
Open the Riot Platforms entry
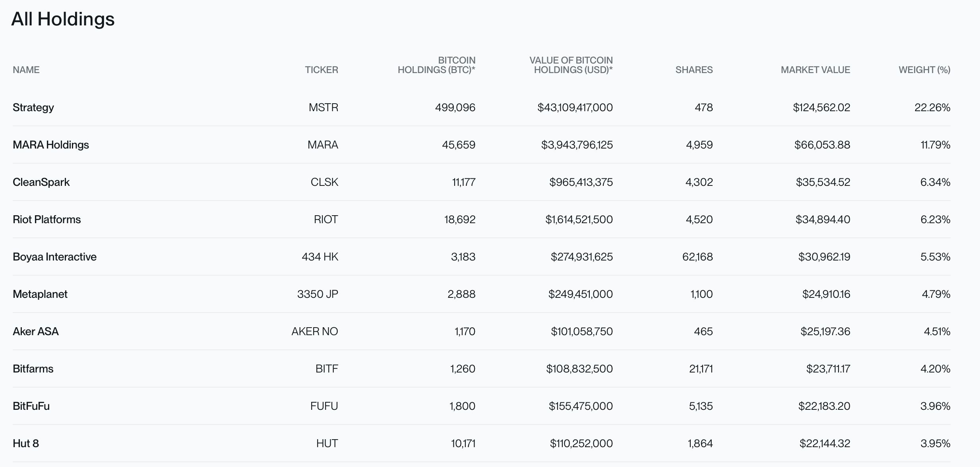[47, 220]
